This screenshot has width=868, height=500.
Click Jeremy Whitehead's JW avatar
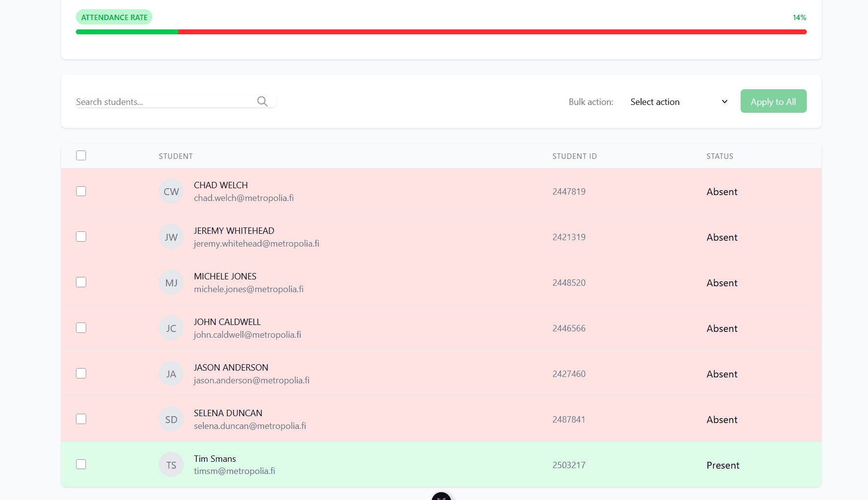171,237
